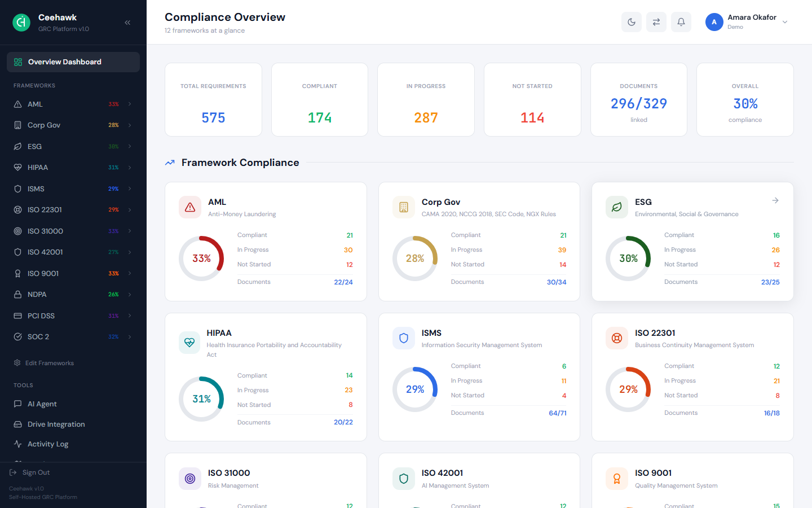This screenshot has width=812, height=508.
Task: Select Corp Gov framework in sidebar
Action: [73, 125]
